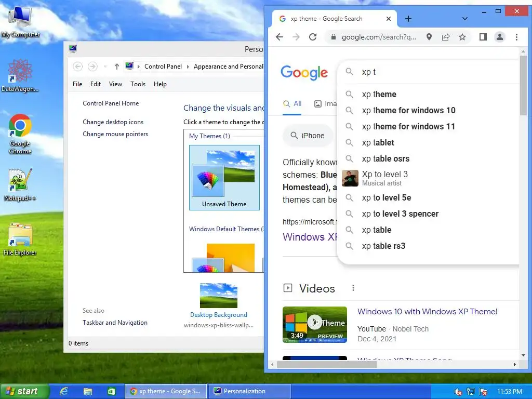Open File Explorer desktop shortcut
Image resolution: width=532 pixels, height=399 pixels.
coord(20,240)
